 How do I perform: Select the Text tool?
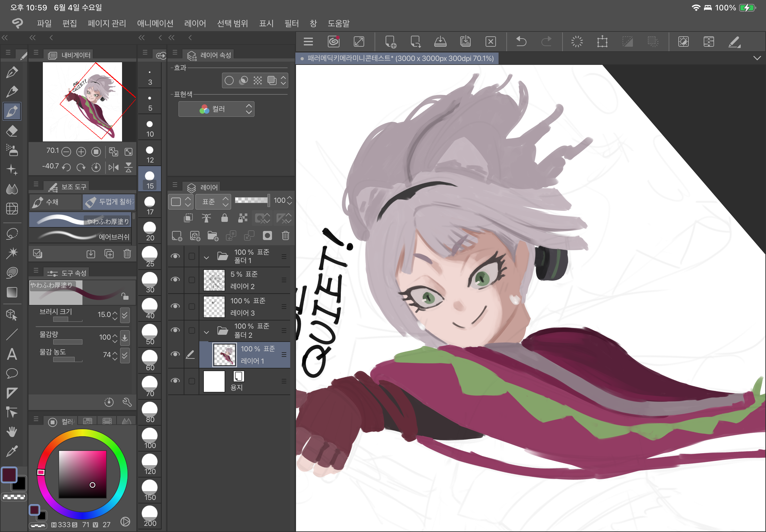point(12,354)
